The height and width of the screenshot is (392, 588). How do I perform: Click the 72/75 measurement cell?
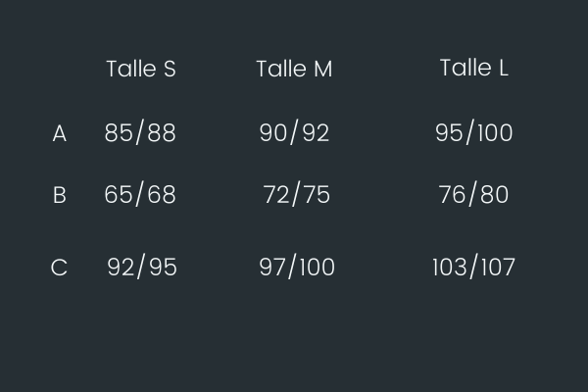point(297,194)
